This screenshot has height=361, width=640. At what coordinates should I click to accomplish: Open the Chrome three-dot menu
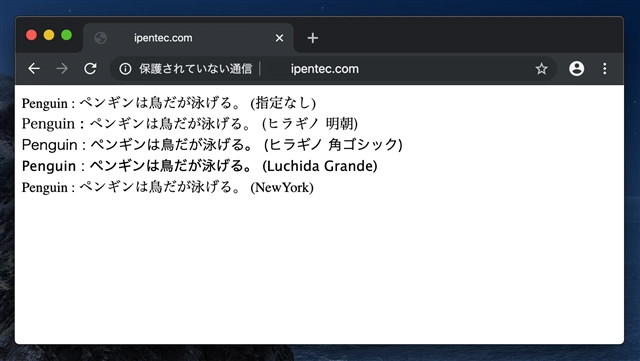(604, 69)
